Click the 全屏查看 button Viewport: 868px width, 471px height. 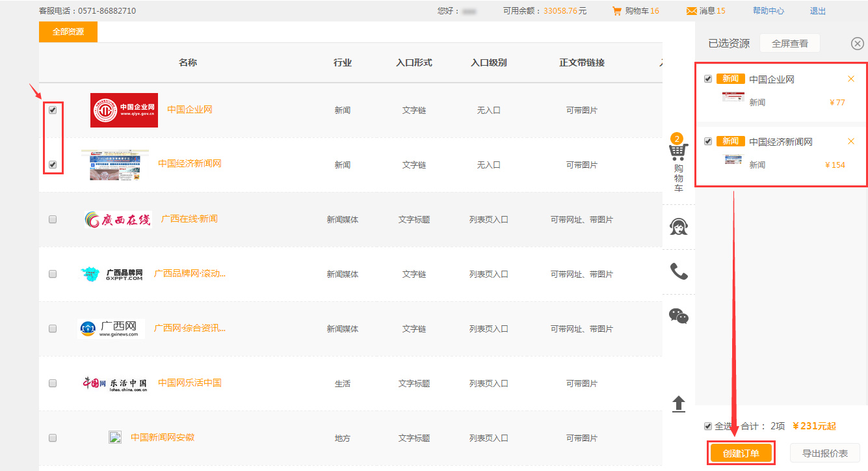click(790, 44)
